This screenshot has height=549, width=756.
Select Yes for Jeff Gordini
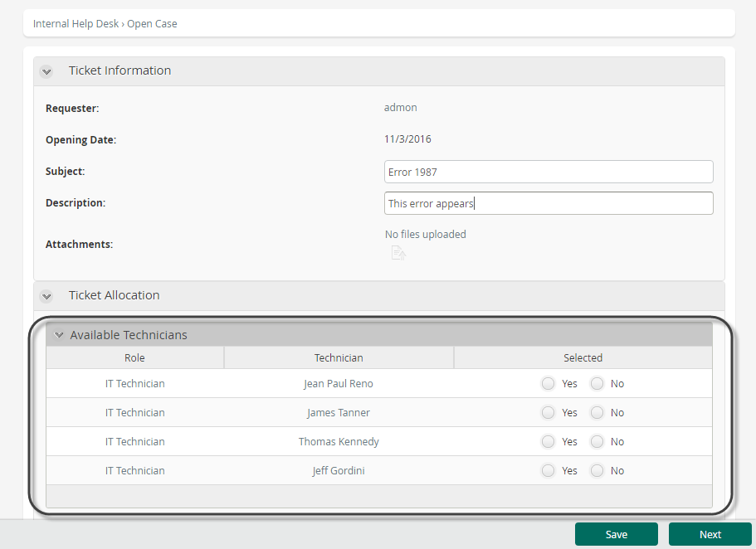pos(549,470)
